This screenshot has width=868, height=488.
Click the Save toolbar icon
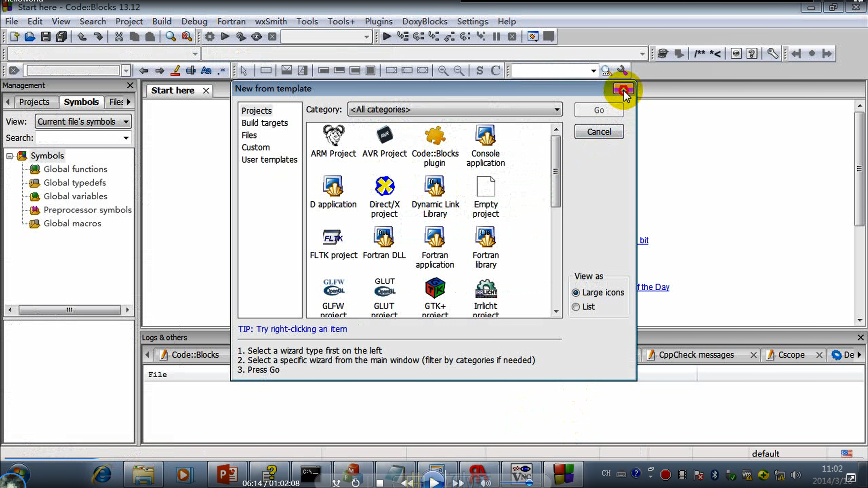coord(45,36)
